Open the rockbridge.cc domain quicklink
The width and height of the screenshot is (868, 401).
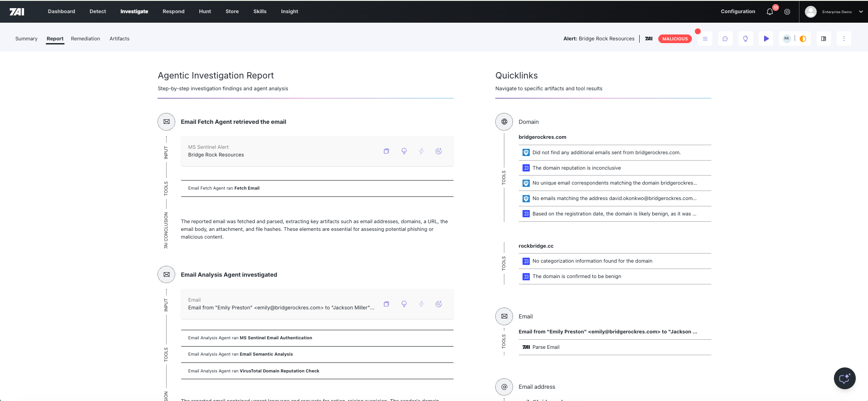pyautogui.click(x=536, y=246)
